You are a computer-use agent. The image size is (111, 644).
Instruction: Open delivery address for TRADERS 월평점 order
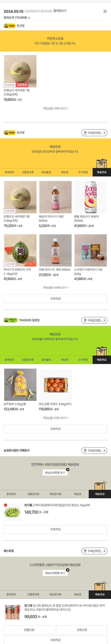(x=94, y=320)
